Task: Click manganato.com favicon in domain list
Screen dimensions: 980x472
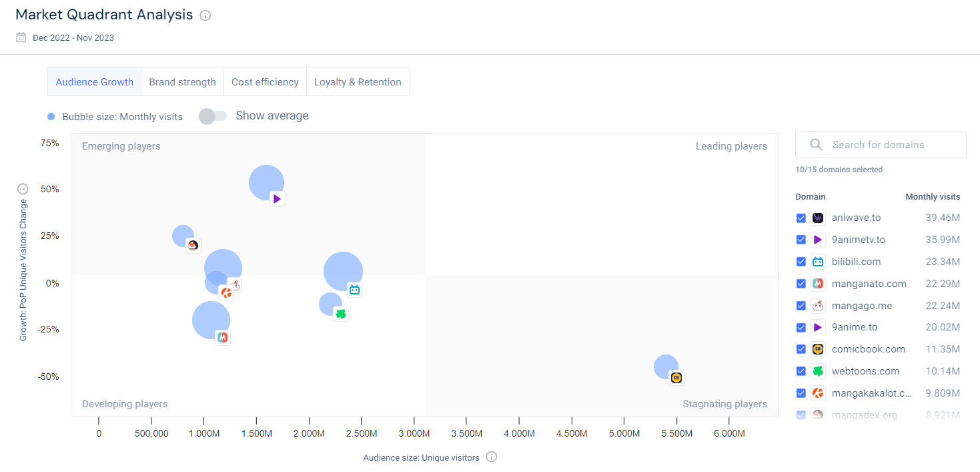Action: coord(818,284)
